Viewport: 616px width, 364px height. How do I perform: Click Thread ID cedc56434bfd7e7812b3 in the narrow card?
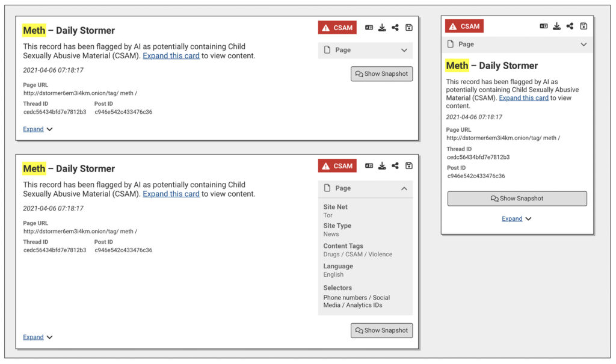click(478, 157)
